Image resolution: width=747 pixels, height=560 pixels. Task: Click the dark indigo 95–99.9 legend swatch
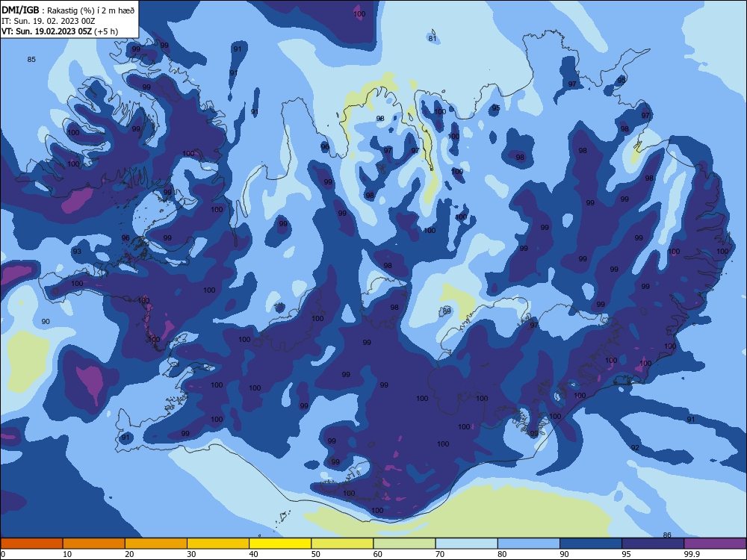[x=653, y=544]
